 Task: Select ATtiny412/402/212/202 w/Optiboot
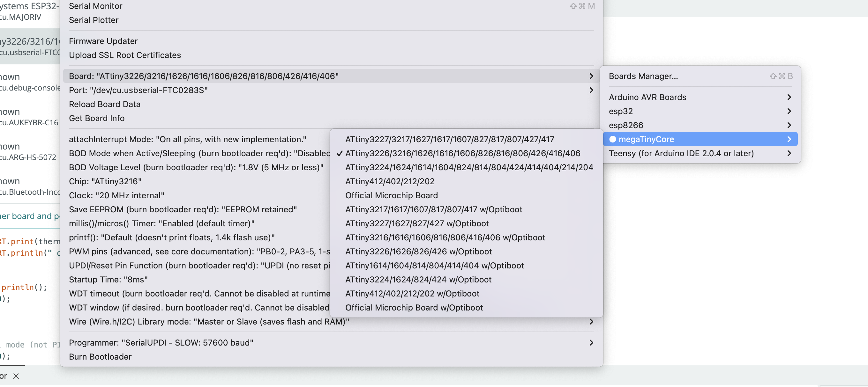(466, 294)
